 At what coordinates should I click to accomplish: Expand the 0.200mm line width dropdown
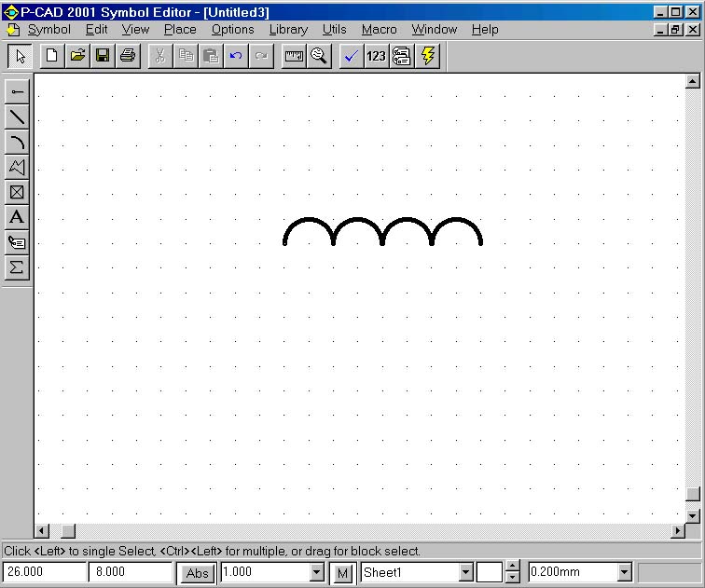pos(624,572)
